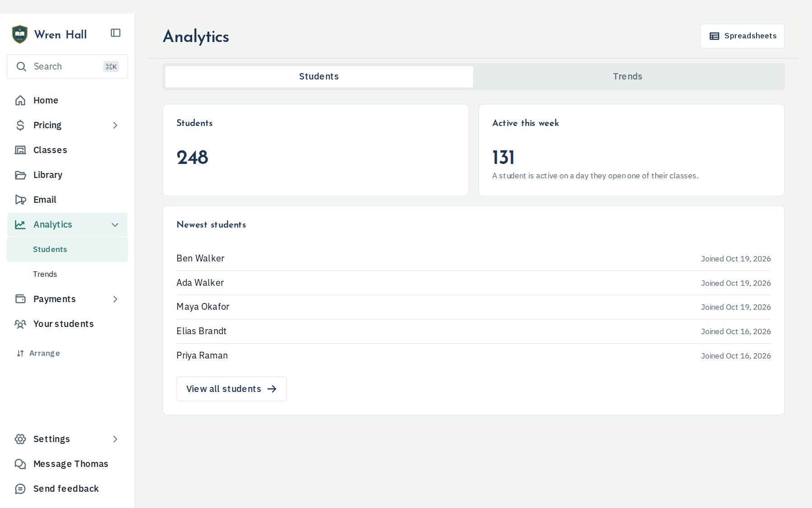Open Ada Walker student row
Image resolution: width=812 pixels, height=508 pixels.
[474, 283]
